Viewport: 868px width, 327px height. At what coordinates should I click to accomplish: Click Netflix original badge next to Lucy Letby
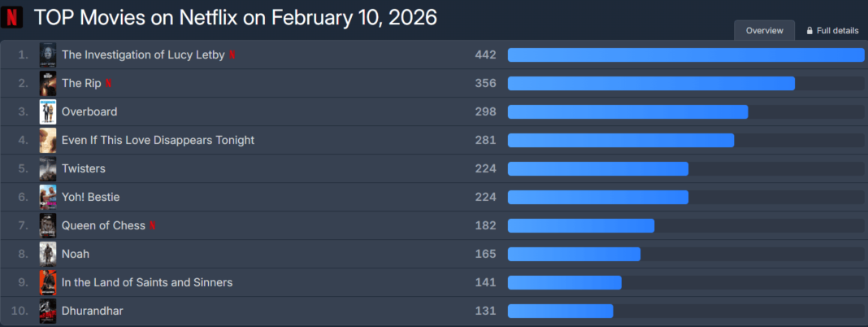(x=232, y=55)
